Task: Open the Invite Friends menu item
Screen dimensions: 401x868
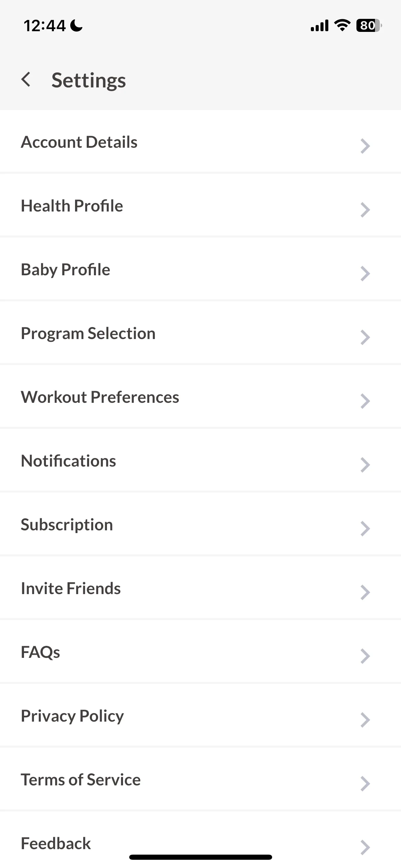Action: pyautogui.click(x=200, y=588)
